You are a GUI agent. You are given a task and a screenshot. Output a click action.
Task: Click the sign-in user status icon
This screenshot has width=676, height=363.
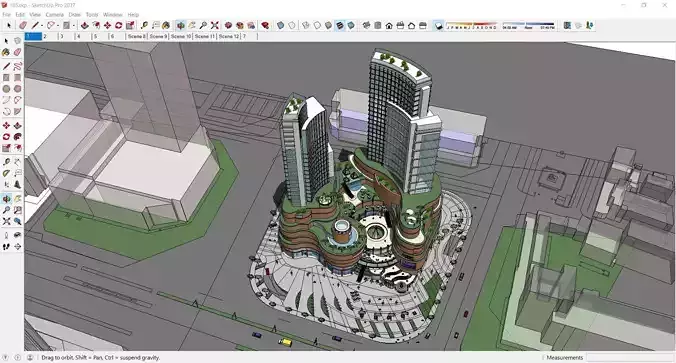click(x=30, y=357)
